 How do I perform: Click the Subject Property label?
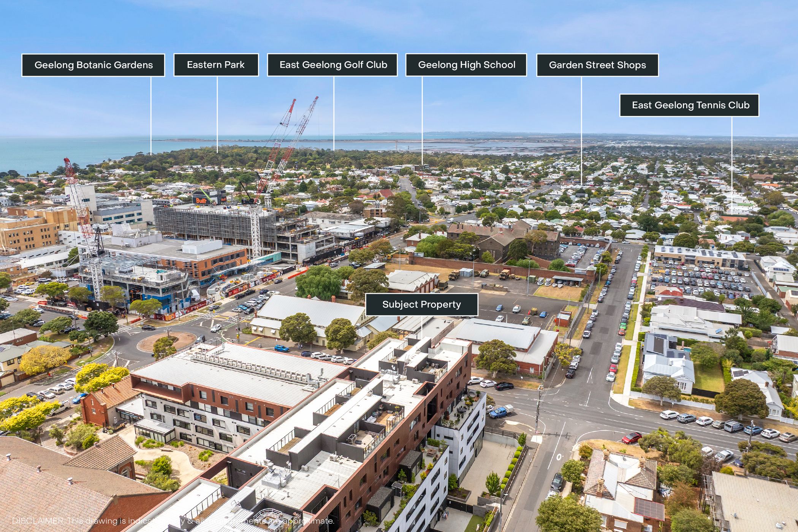point(421,304)
